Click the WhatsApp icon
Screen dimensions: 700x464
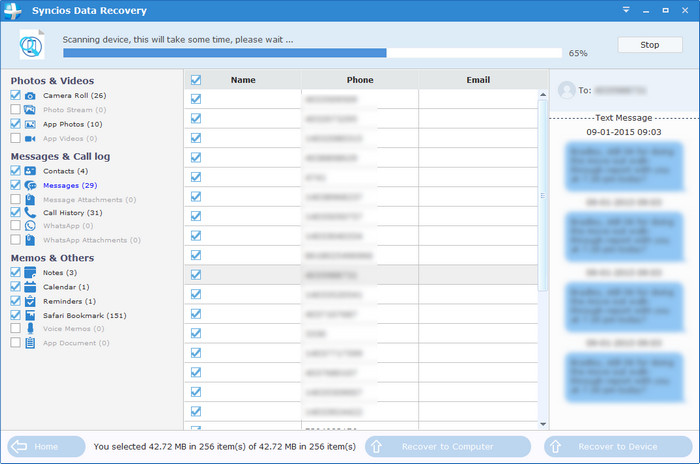(x=30, y=226)
